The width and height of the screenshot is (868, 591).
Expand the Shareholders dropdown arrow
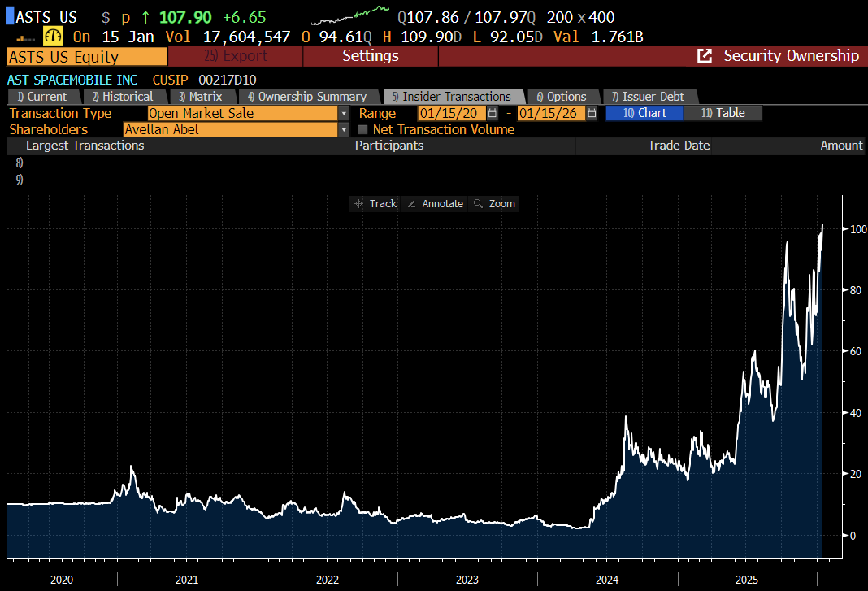coord(344,129)
